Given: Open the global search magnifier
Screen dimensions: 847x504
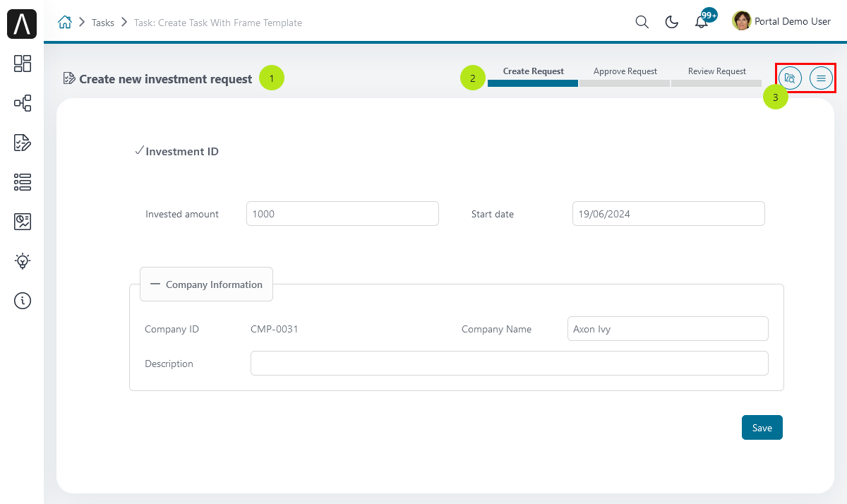Looking at the screenshot, I should [642, 22].
